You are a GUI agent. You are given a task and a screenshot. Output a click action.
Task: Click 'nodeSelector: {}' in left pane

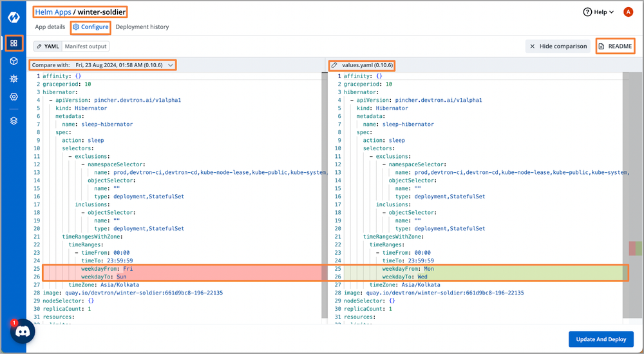point(69,300)
